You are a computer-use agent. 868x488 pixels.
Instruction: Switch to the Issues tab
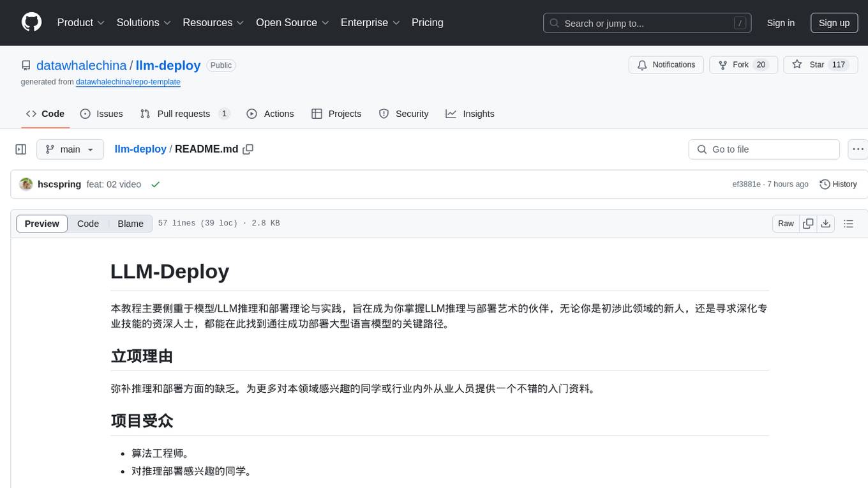tap(101, 114)
